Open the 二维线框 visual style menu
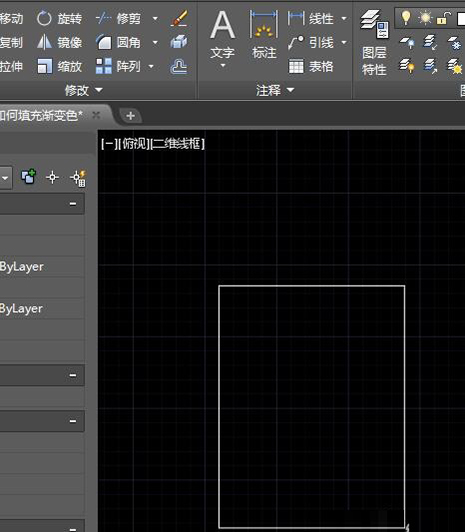This screenshot has height=532, width=465. point(178,144)
